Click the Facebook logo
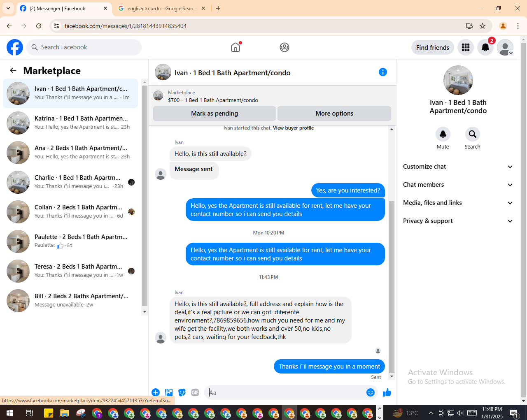527x420 pixels. tap(15, 47)
